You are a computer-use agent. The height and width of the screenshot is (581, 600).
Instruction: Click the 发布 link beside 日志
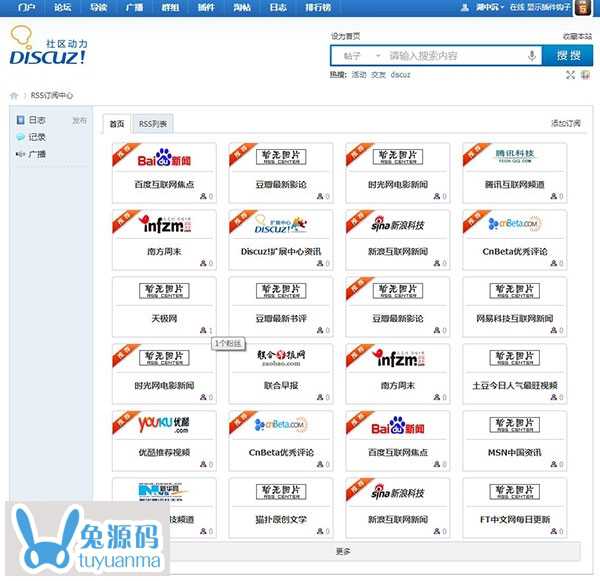pos(80,121)
